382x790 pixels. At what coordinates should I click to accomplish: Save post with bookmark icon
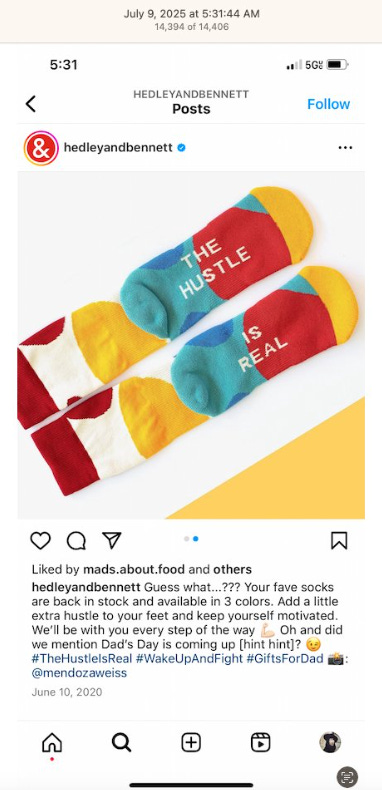[339, 541]
